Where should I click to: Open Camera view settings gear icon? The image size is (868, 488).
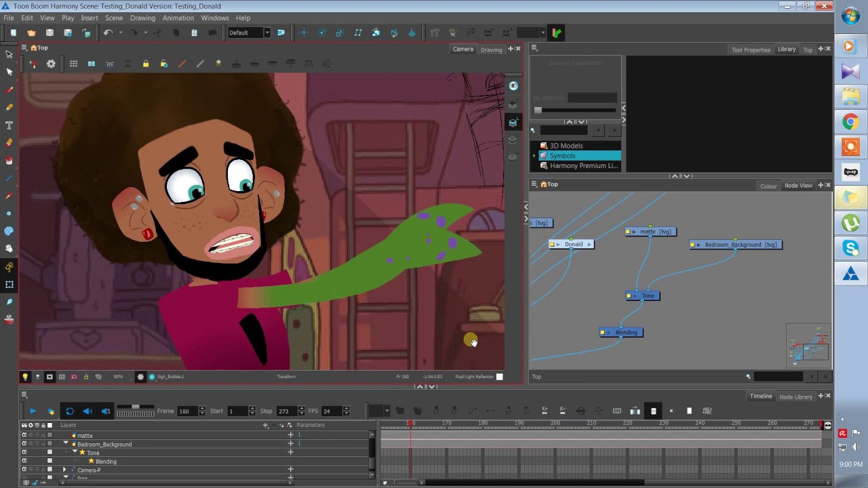click(51, 64)
